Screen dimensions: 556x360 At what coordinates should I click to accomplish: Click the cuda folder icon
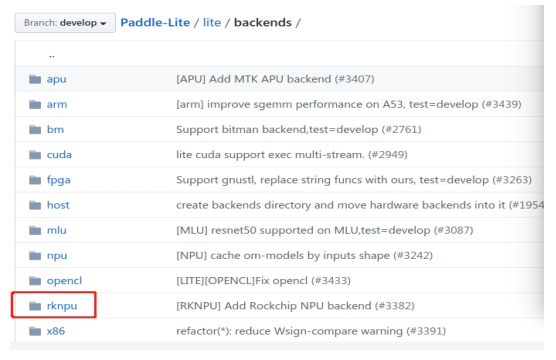coord(35,155)
